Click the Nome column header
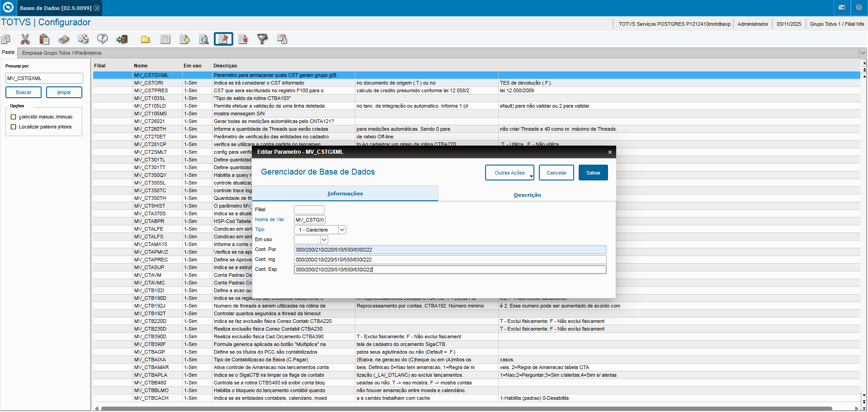 (141, 66)
